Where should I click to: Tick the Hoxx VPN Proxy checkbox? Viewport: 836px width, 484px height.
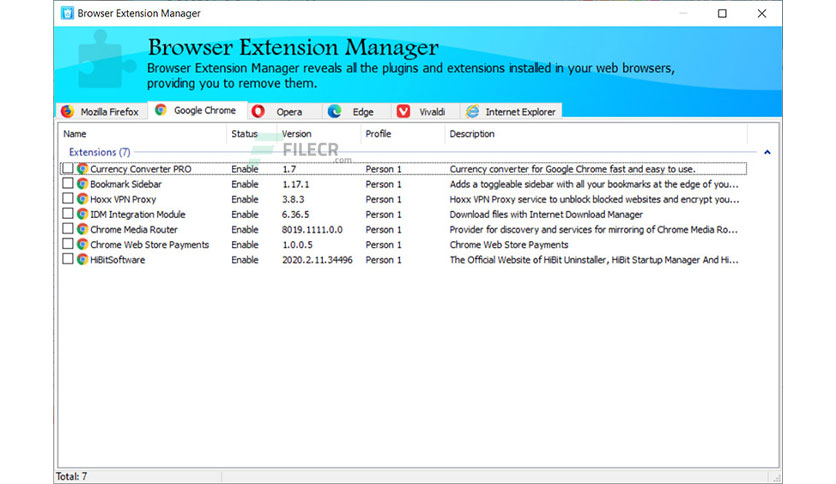(68, 198)
